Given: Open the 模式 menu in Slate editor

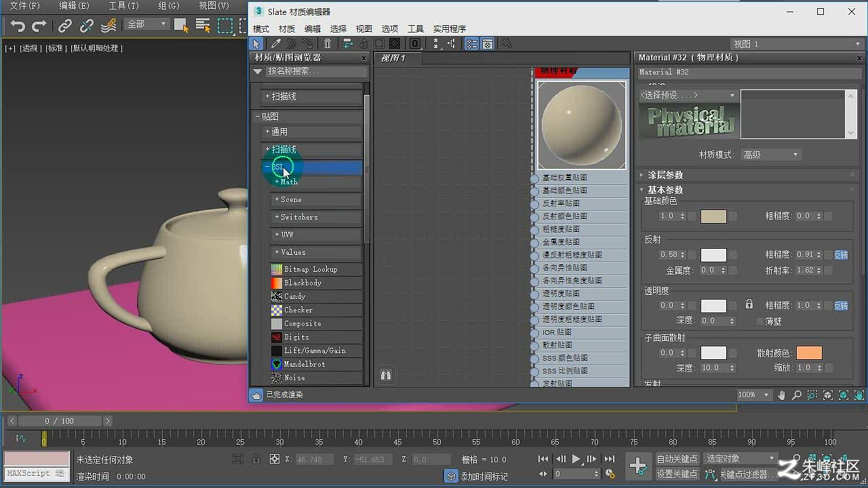Looking at the screenshot, I should [x=261, y=28].
